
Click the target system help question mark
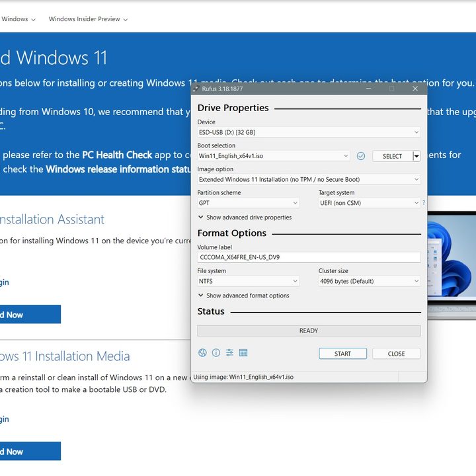(424, 202)
